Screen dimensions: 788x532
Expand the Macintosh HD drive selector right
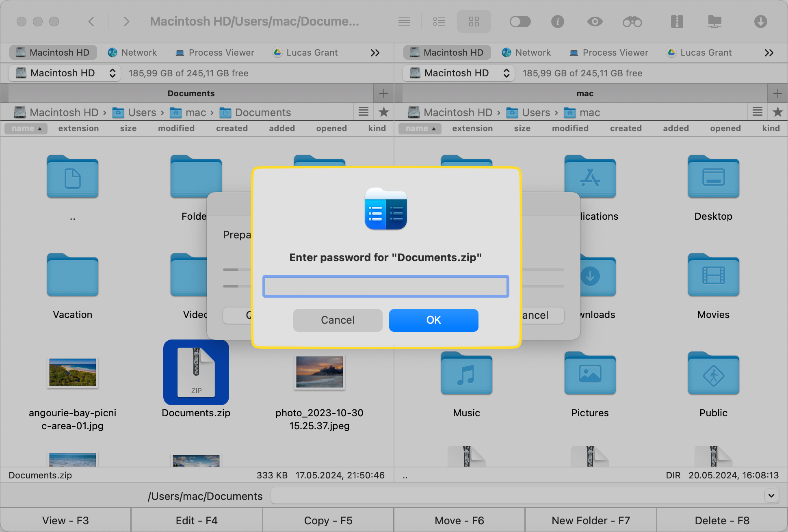[x=506, y=72]
